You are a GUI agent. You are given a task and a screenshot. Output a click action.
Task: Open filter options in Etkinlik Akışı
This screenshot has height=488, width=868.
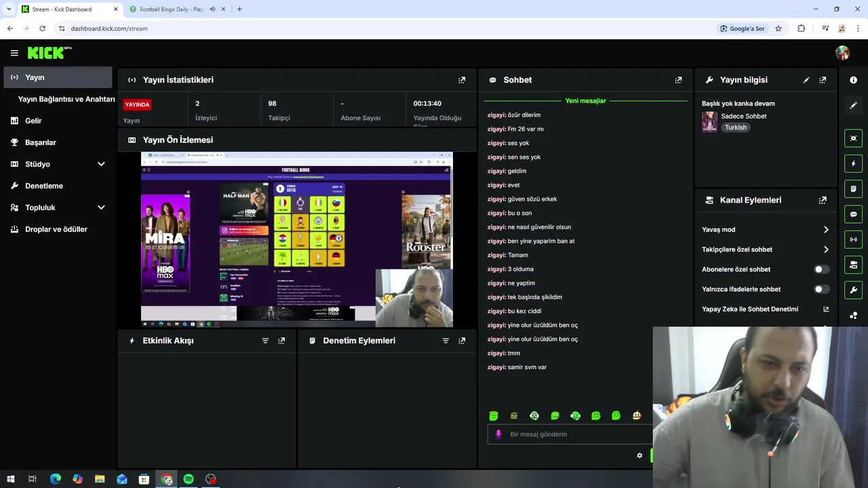tap(265, 341)
